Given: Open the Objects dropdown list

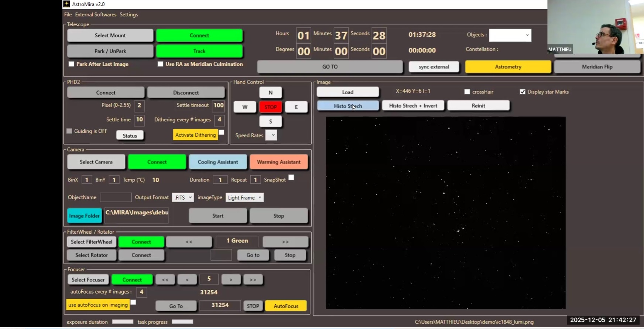Looking at the screenshot, I should pyautogui.click(x=510, y=35).
